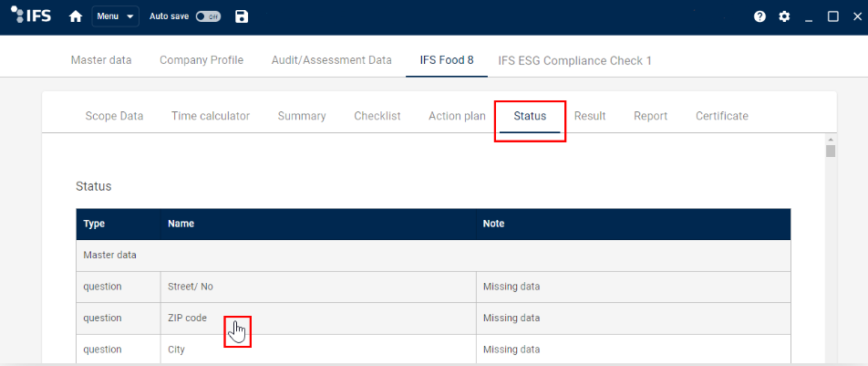Maximize the application window
This screenshot has width=868, height=366.
click(832, 16)
